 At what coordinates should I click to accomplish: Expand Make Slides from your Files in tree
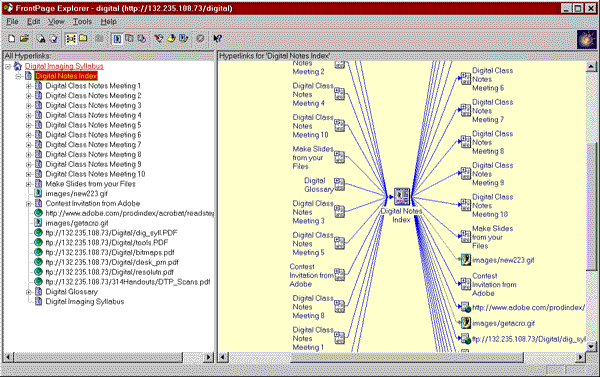point(28,184)
